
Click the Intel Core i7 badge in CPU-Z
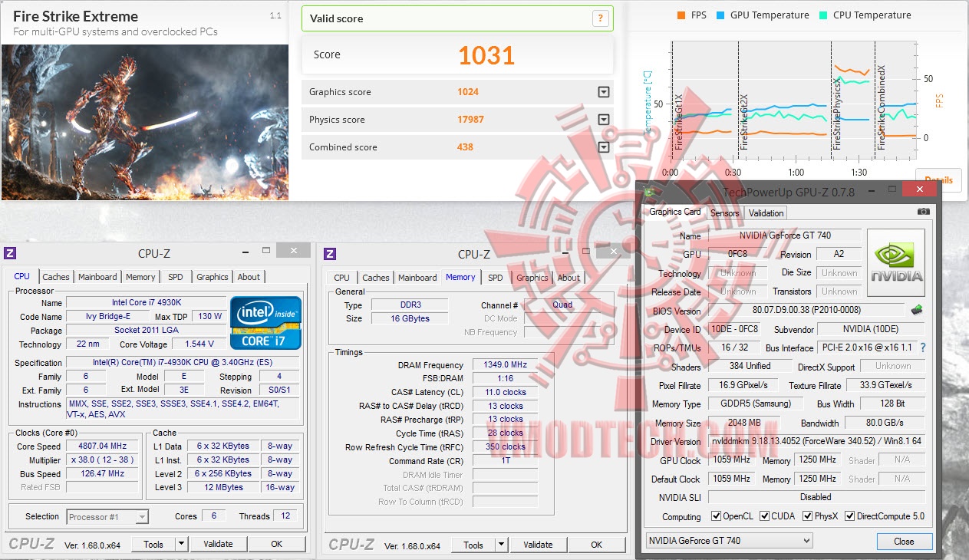264,322
